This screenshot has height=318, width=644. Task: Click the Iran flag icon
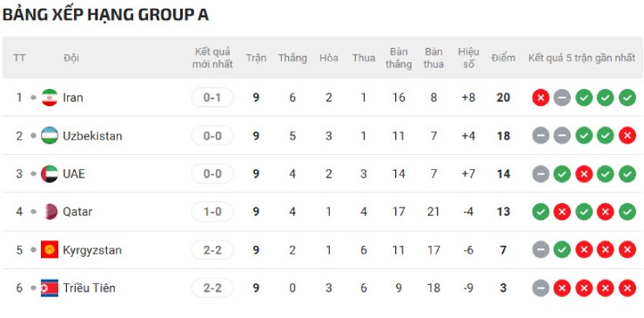(50, 98)
